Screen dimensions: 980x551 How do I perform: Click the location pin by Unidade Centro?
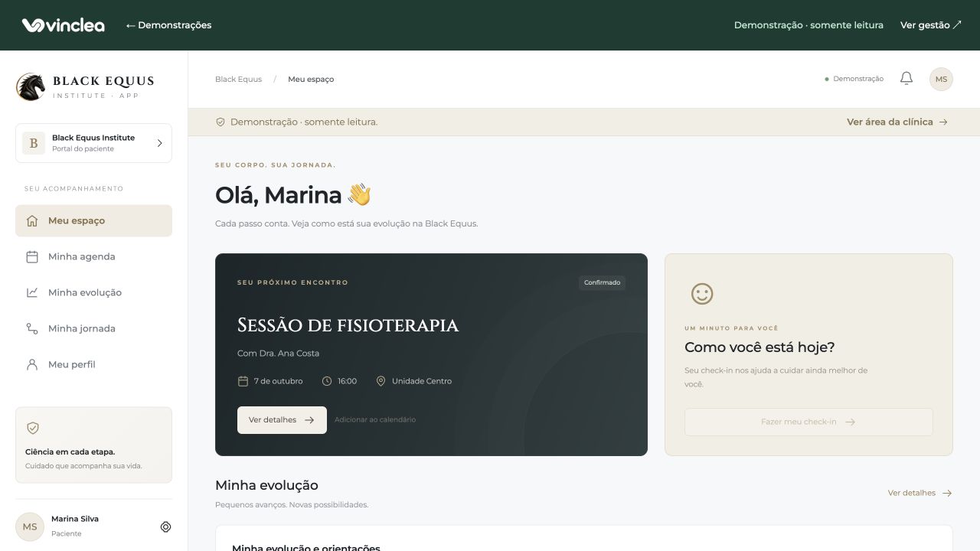point(381,381)
